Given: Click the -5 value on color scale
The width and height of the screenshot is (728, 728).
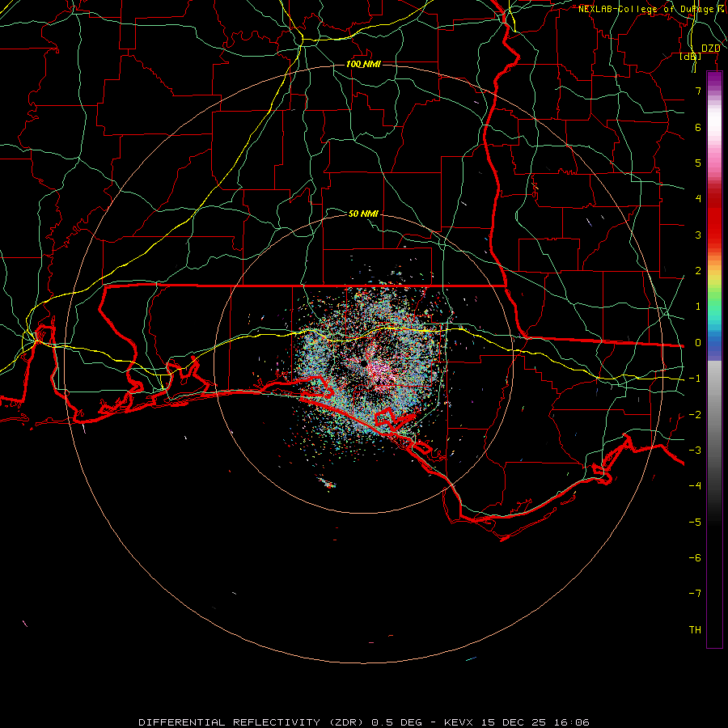Looking at the screenshot, I should (695, 523).
